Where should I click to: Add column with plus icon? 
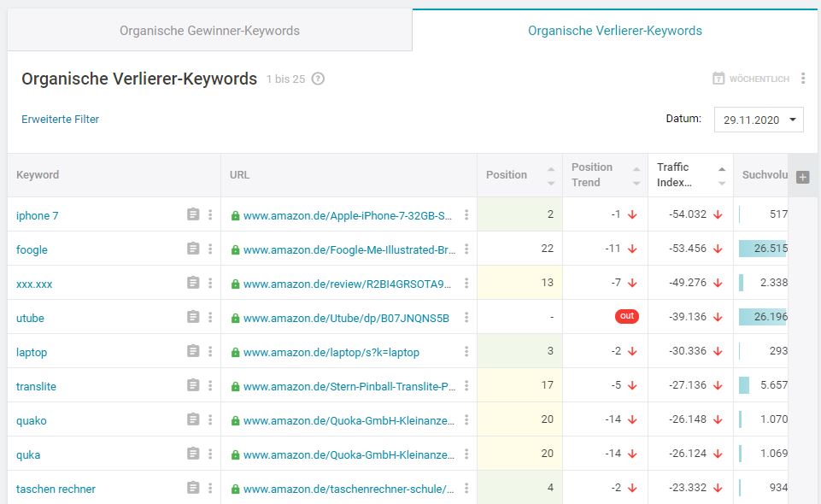point(802,177)
